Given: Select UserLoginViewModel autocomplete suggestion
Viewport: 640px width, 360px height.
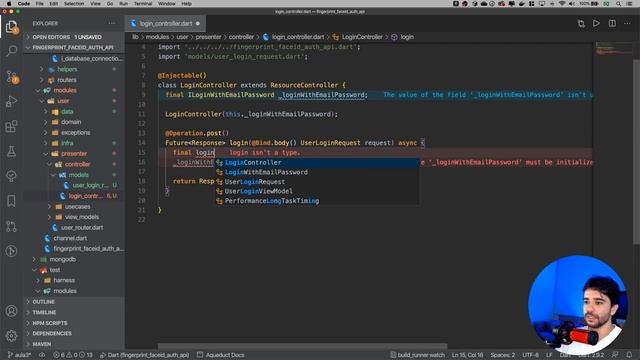Looking at the screenshot, I should click(x=317, y=191).
